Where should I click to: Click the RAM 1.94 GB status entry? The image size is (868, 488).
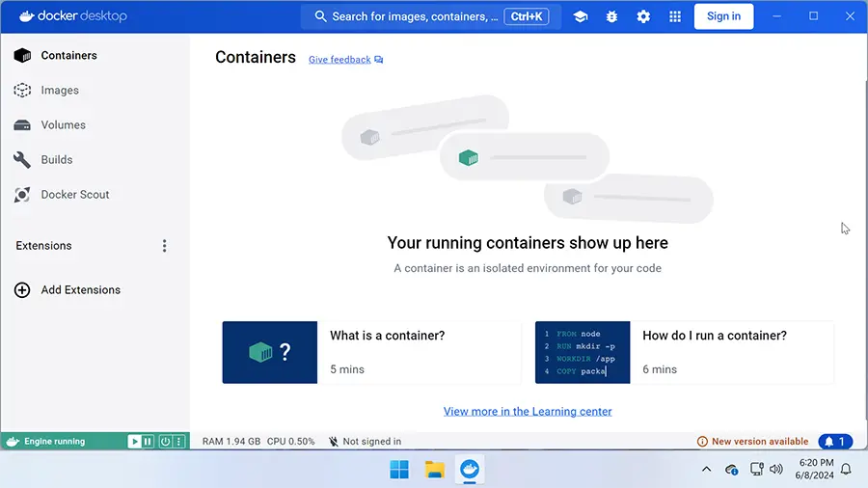(x=231, y=442)
